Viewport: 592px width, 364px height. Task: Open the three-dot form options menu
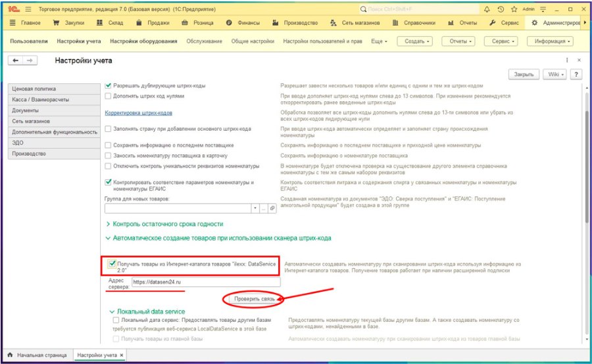(567, 60)
